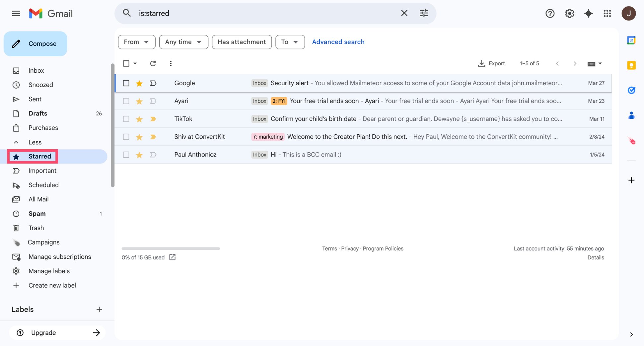Get add-ons plus icon
Viewport: 644px width, 346px height.
click(631, 180)
